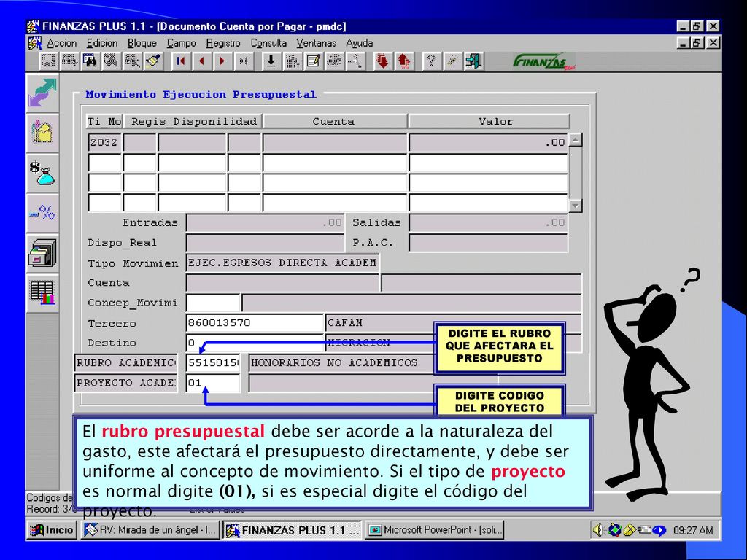
Task: Click the Cuenta column header
Action: [335, 122]
